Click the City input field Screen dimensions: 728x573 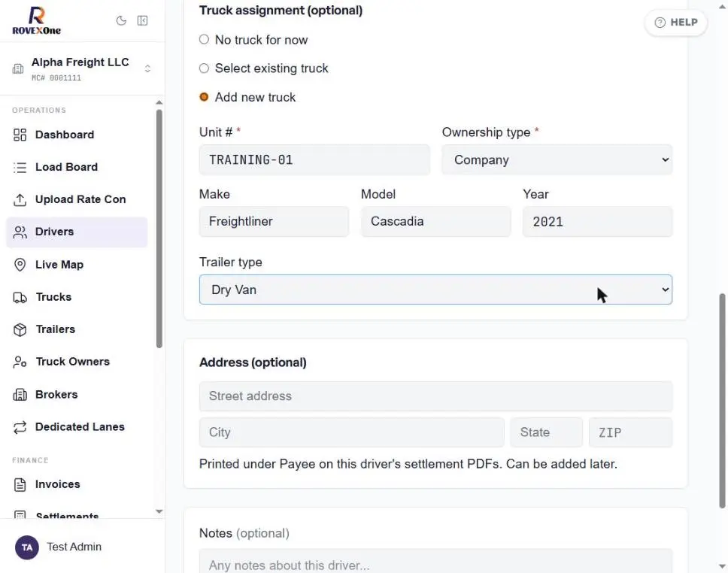pyautogui.click(x=351, y=432)
